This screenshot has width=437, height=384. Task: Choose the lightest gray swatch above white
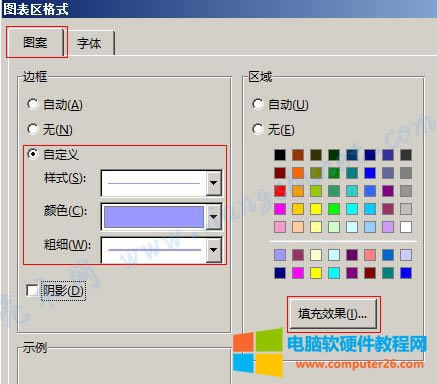coord(406,209)
